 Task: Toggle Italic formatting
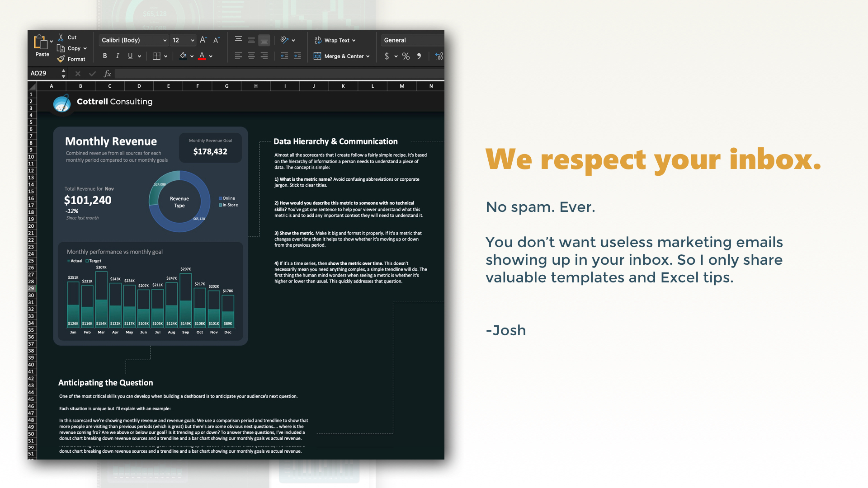(x=118, y=56)
